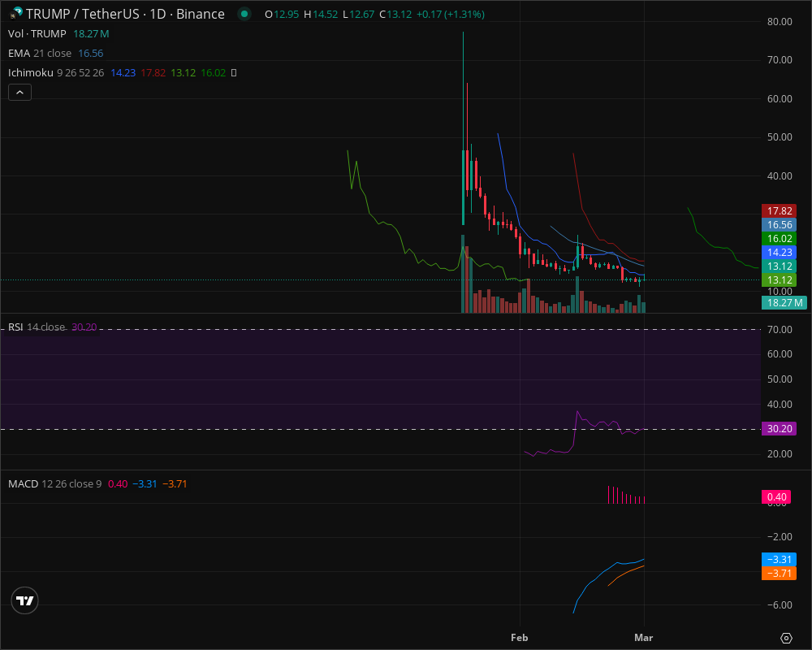
Task: Open the TradingView logo menu
Action: pos(24,600)
